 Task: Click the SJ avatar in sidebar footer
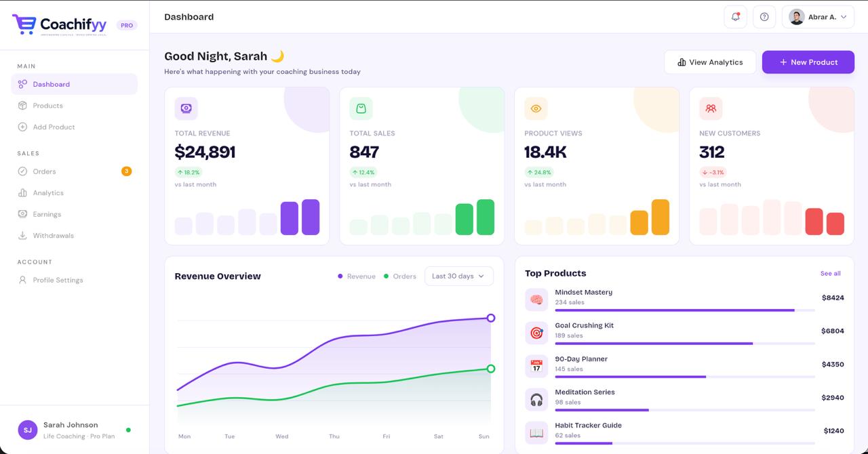pyautogui.click(x=28, y=430)
